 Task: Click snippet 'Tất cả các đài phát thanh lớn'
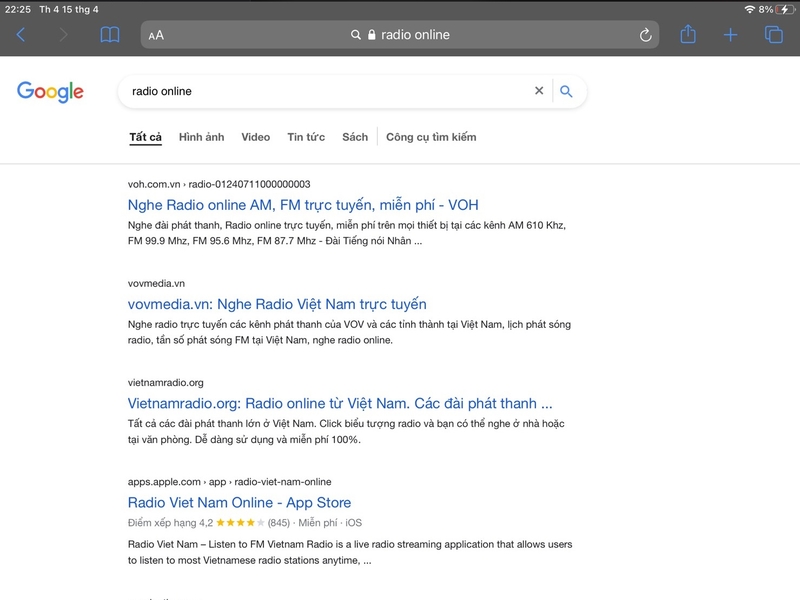click(346, 431)
